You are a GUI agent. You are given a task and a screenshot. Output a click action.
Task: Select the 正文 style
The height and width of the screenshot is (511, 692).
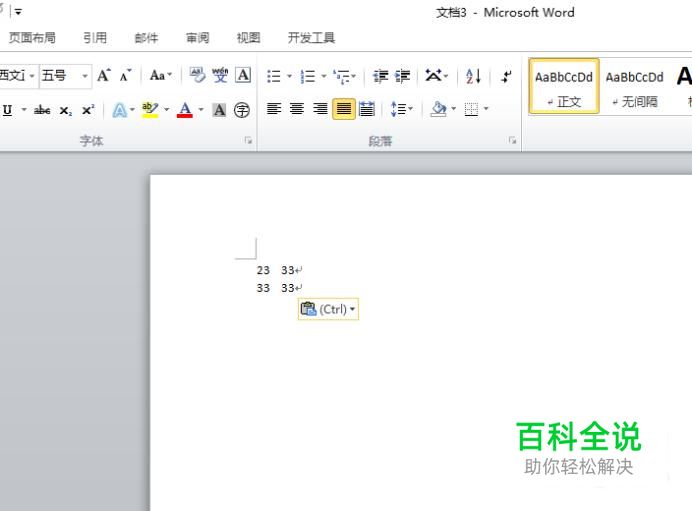[x=564, y=86]
